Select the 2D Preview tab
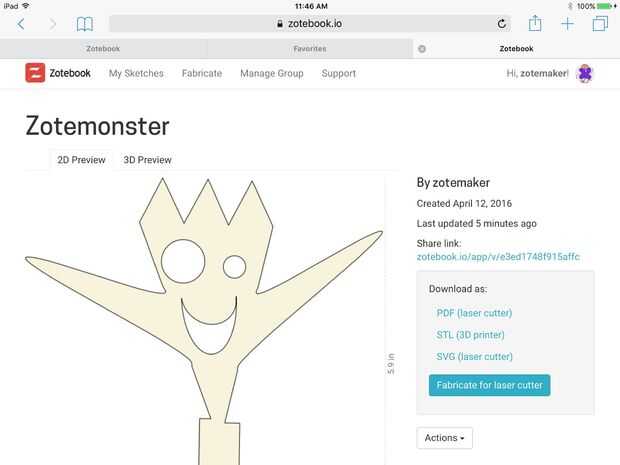The width and height of the screenshot is (620, 465). [x=81, y=160]
